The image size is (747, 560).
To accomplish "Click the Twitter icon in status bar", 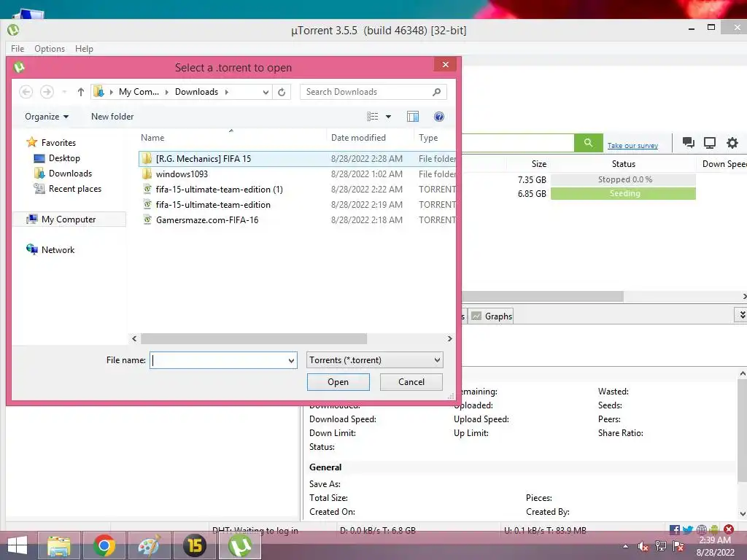I will [687, 529].
